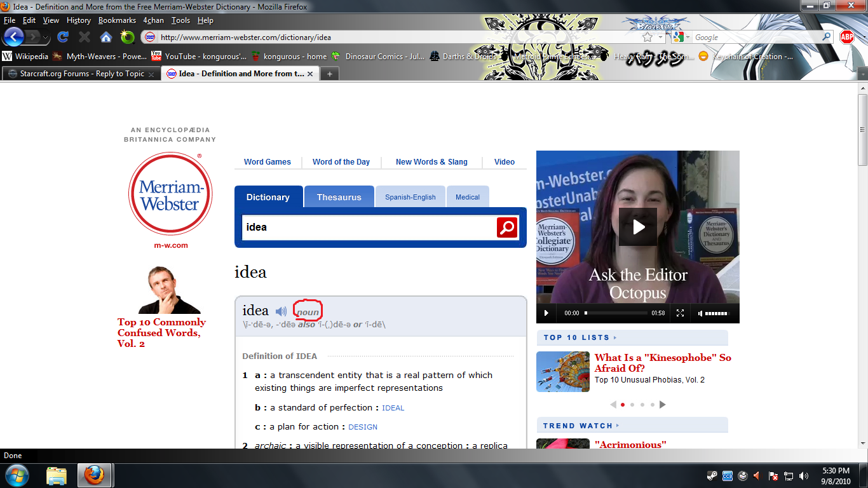868x488 pixels.
Task: Click the Firefox taskbar button
Action: tap(95, 475)
